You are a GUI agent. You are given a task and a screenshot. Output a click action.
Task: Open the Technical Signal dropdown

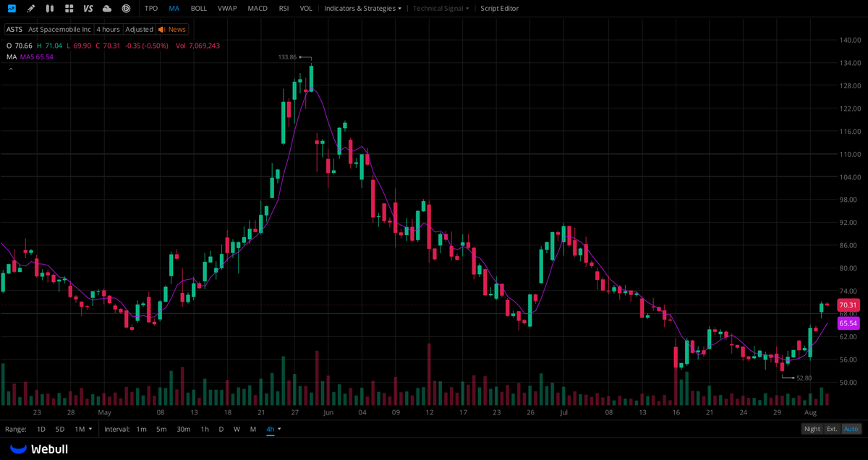pos(441,9)
